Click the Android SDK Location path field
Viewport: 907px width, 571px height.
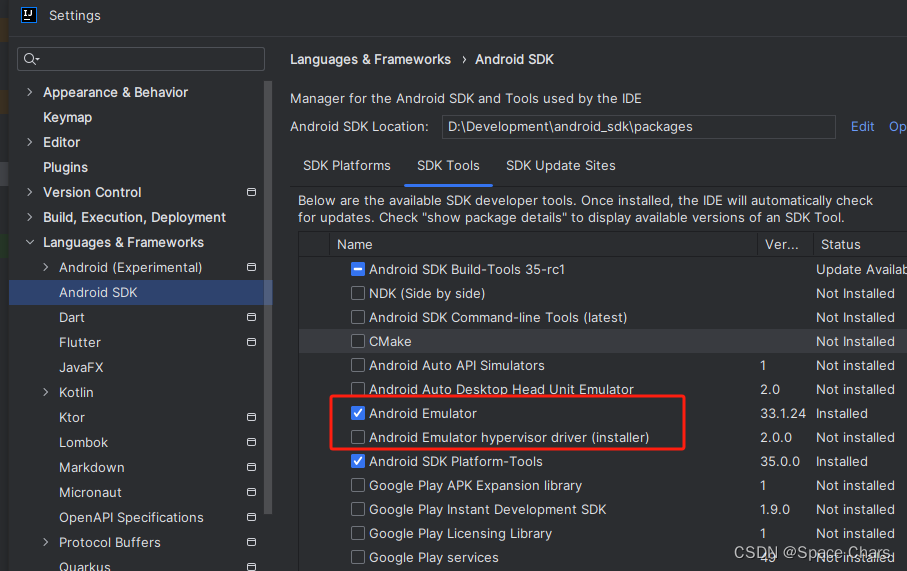click(639, 127)
